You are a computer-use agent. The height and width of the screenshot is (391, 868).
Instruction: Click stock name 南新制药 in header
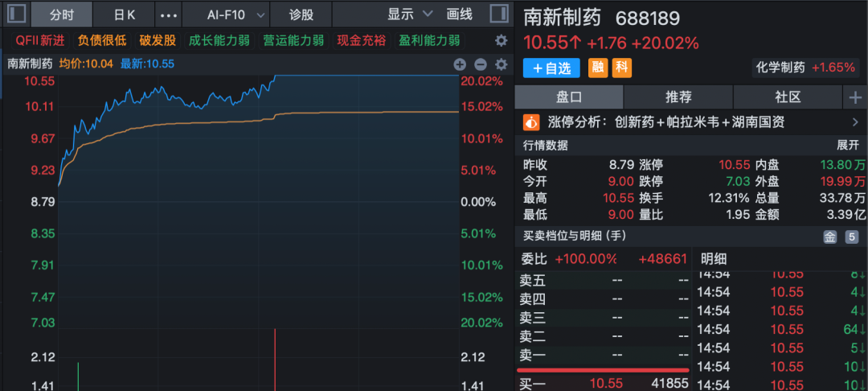pos(563,19)
